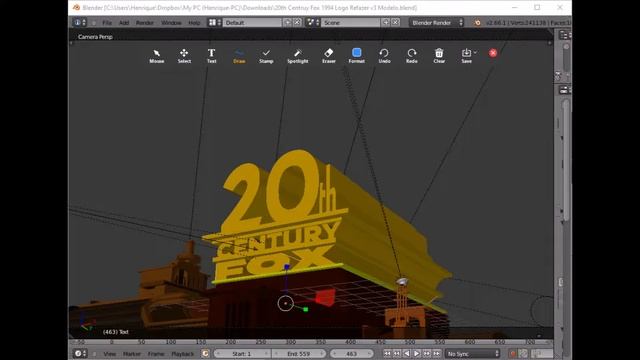Play the animation in reverse
Image resolution: width=640 pixels, height=360 pixels.
click(407, 353)
